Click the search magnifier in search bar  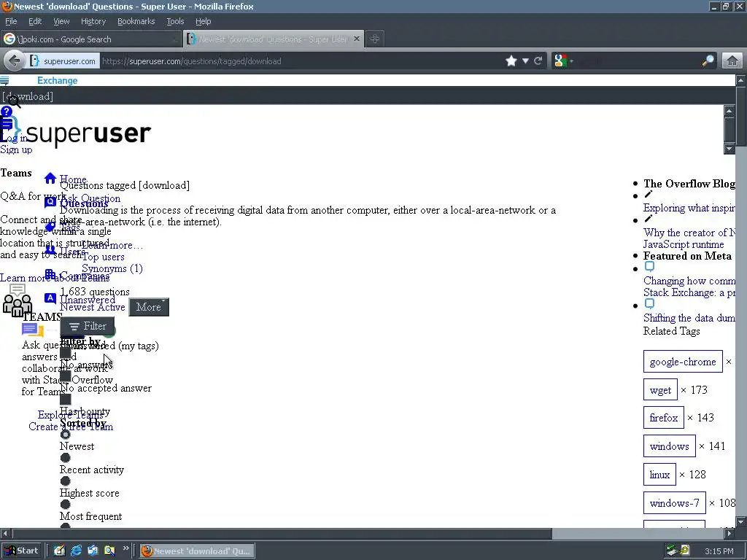tap(708, 61)
